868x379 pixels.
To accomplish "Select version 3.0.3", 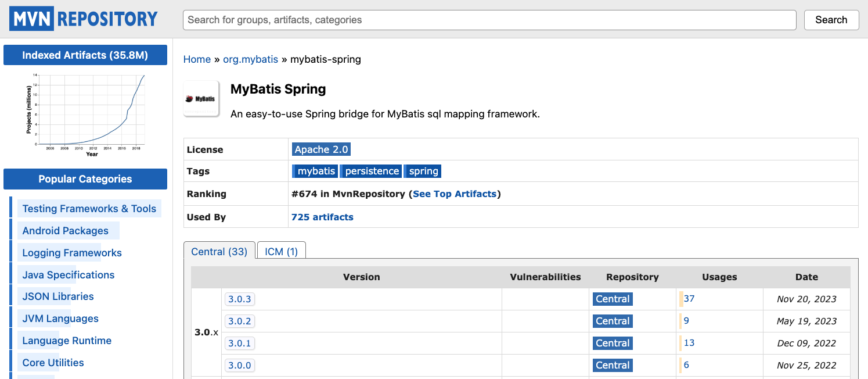I will click(240, 299).
